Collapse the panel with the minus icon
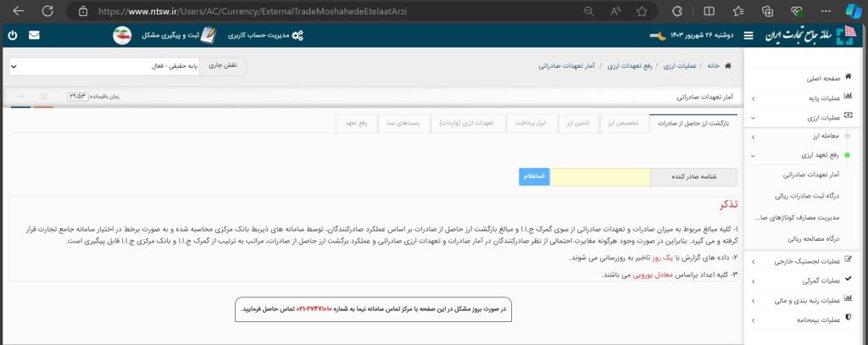This screenshot has height=345, width=868. (20, 97)
